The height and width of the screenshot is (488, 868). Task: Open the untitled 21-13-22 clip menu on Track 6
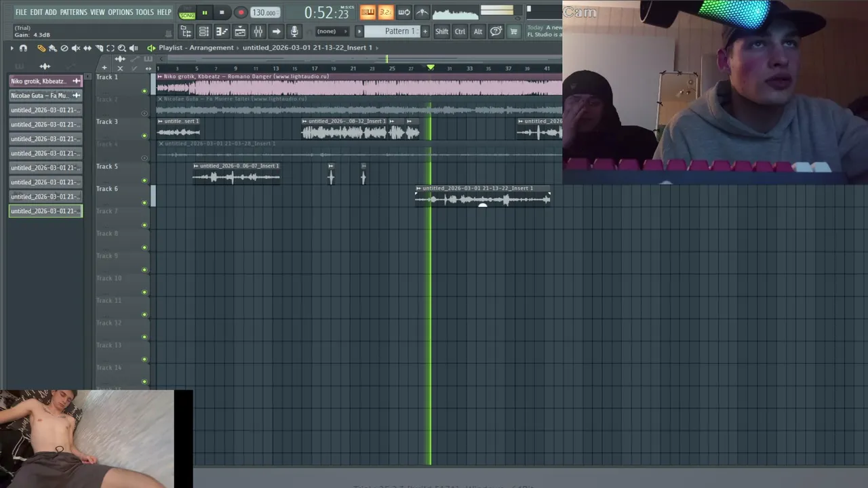(419, 188)
